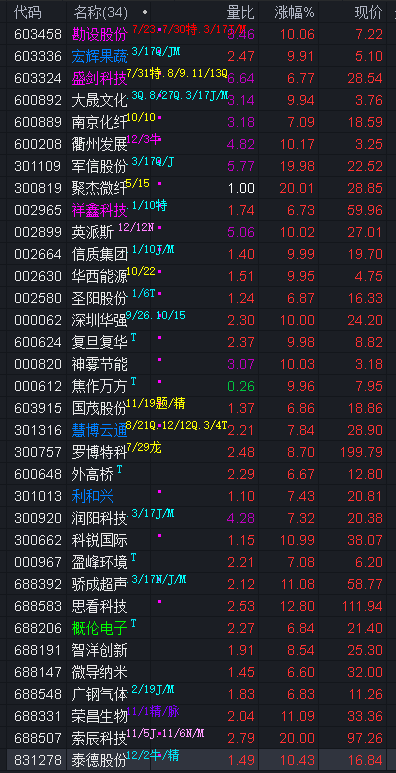Image resolution: width=396 pixels, height=773 pixels.
Task: Click the 11/19题/精 tag on 国茂股份
Action: (x=156, y=403)
